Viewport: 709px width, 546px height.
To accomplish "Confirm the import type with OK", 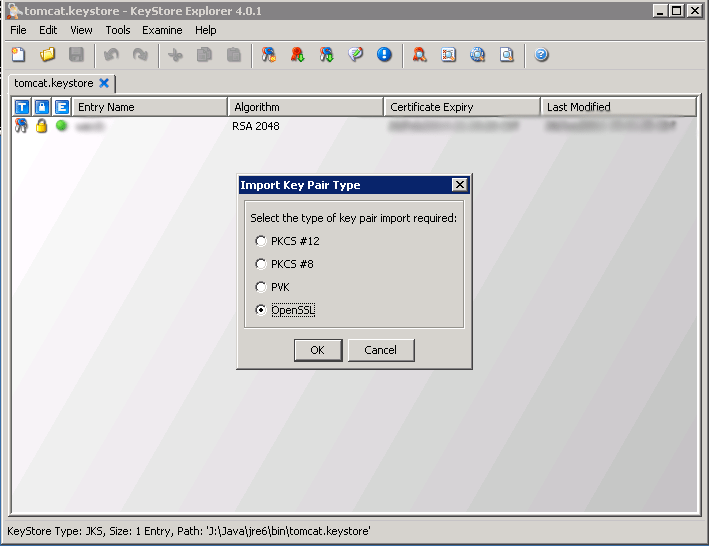I will pyautogui.click(x=318, y=350).
